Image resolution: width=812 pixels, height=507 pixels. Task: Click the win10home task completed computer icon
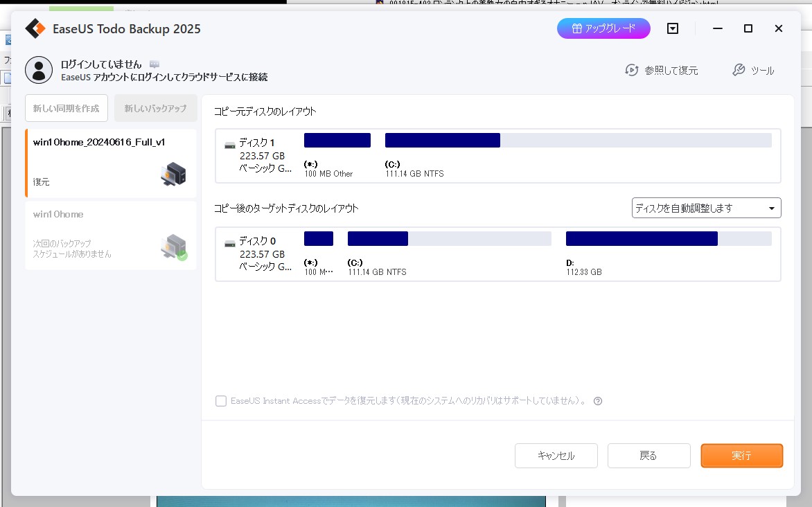tap(174, 247)
